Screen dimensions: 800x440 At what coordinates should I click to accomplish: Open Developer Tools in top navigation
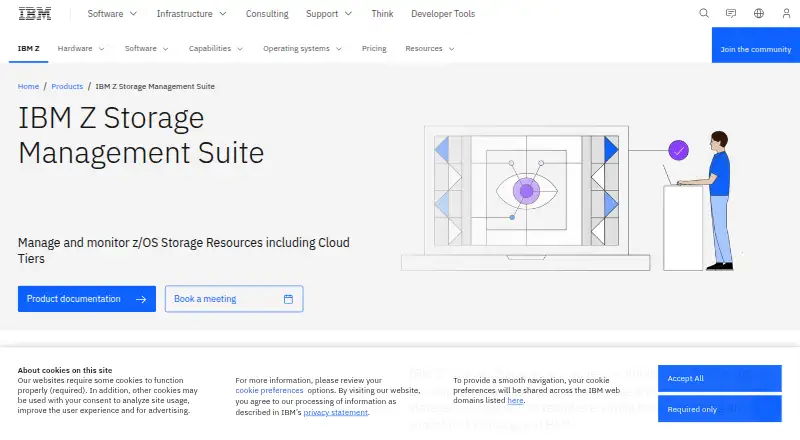click(443, 14)
